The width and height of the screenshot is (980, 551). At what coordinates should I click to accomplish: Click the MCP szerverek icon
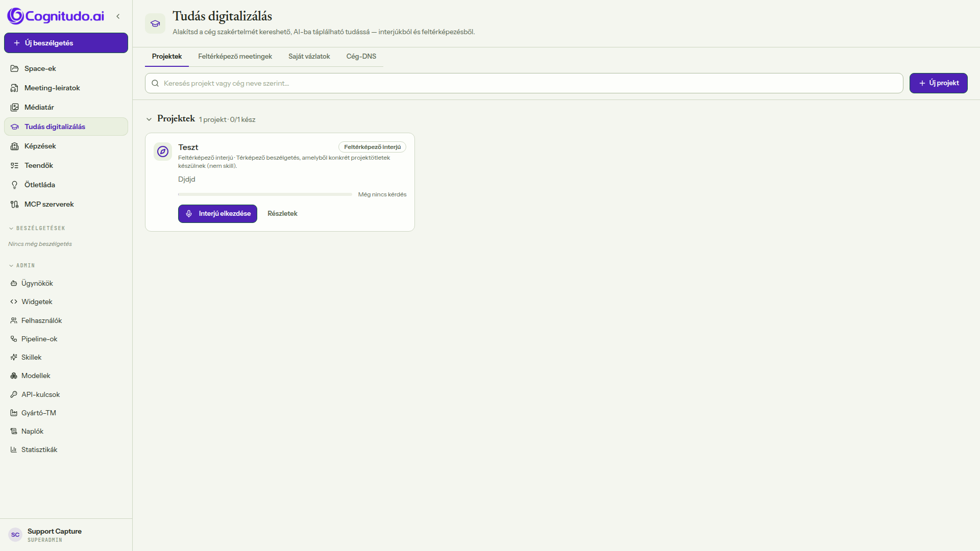click(15, 204)
